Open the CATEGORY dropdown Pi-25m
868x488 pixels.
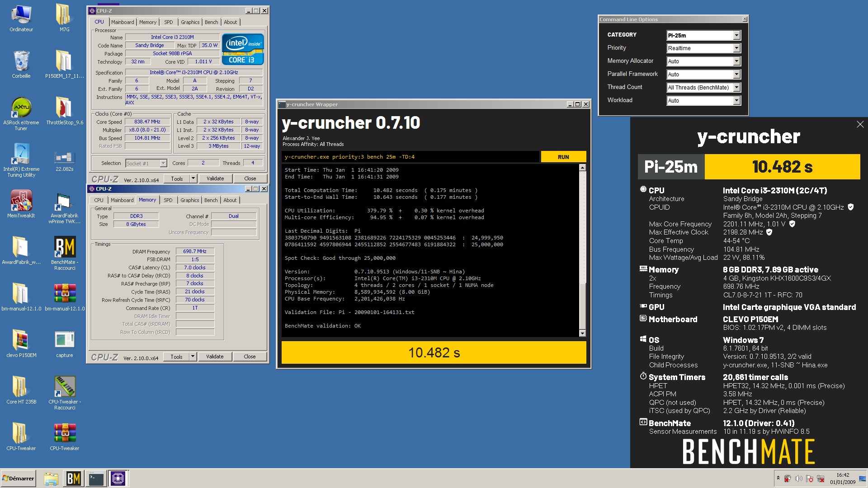pos(703,35)
